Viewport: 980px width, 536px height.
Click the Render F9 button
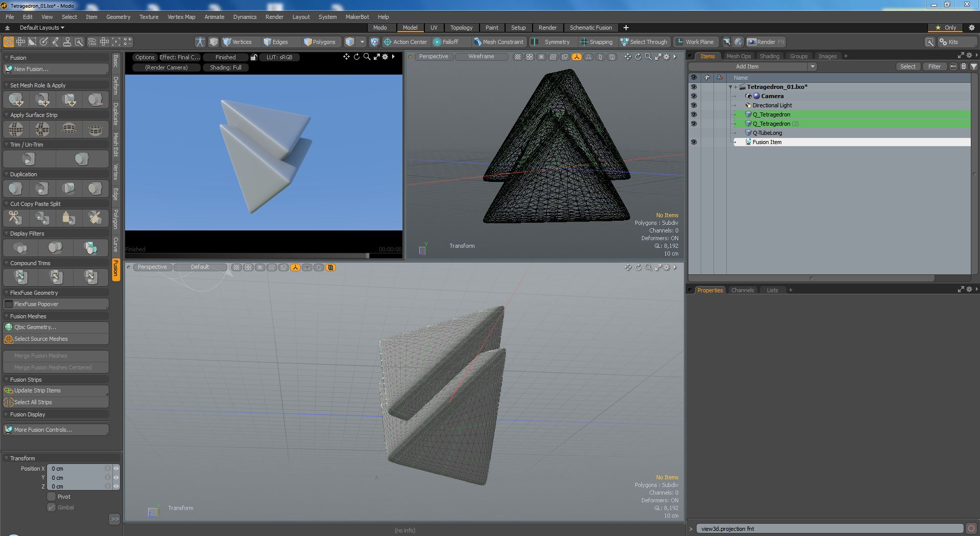point(766,42)
